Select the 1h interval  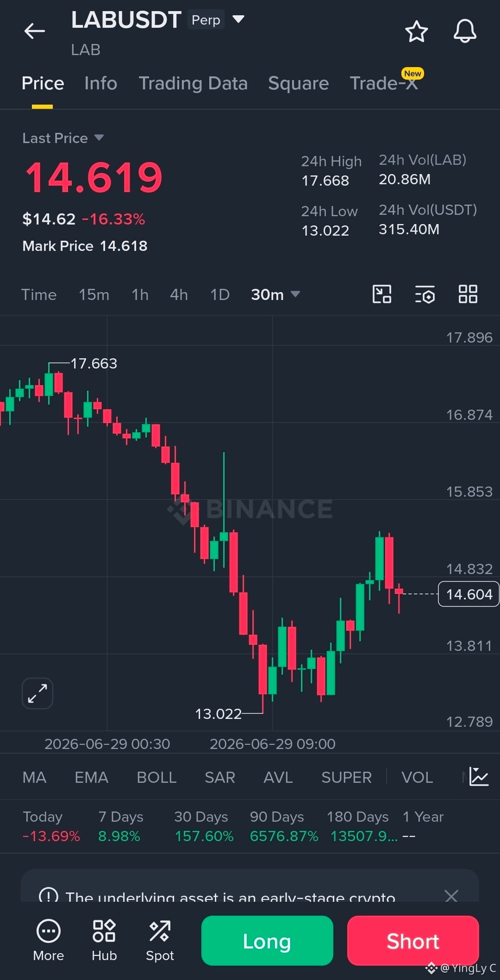140,294
